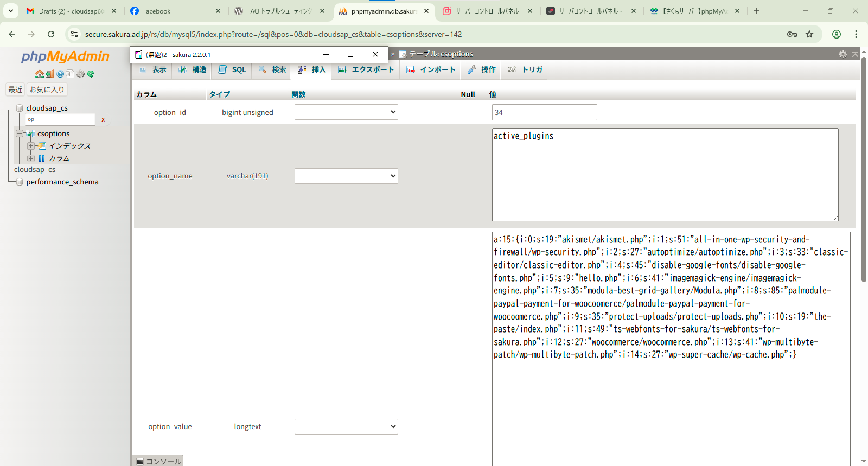Open the インポート (Import) tab
The height and width of the screenshot is (466, 868).
click(430, 69)
